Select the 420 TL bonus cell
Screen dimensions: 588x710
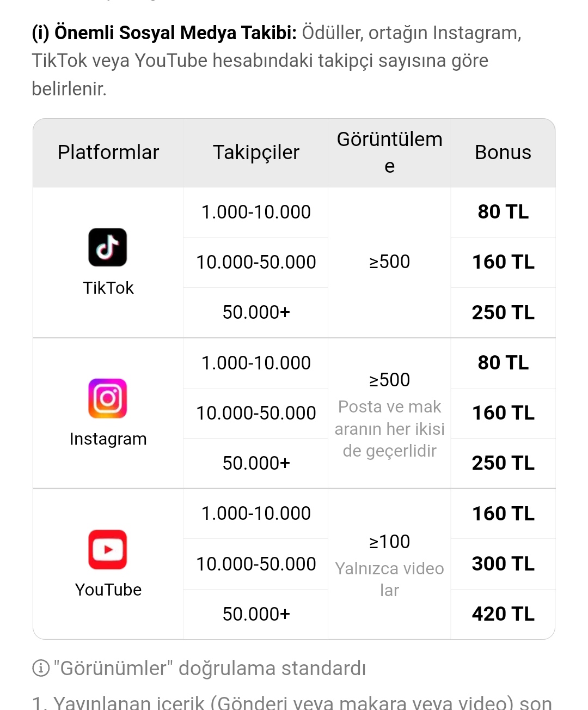(x=503, y=614)
